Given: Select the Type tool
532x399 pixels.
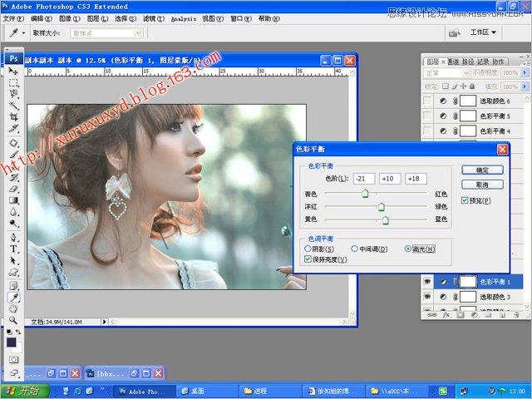Looking at the screenshot, I should (13, 249).
